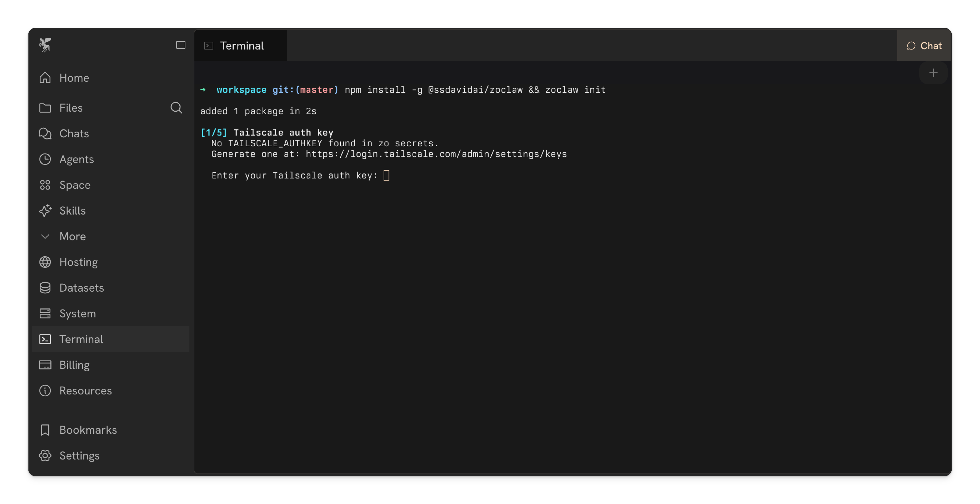
Task: Toggle the sidebar collapse icon
Action: pos(181,45)
